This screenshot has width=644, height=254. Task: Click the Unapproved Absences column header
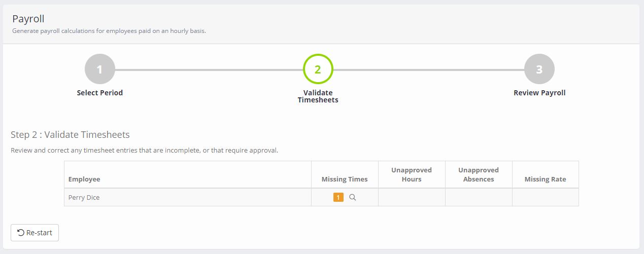pyautogui.click(x=479, y=174)
